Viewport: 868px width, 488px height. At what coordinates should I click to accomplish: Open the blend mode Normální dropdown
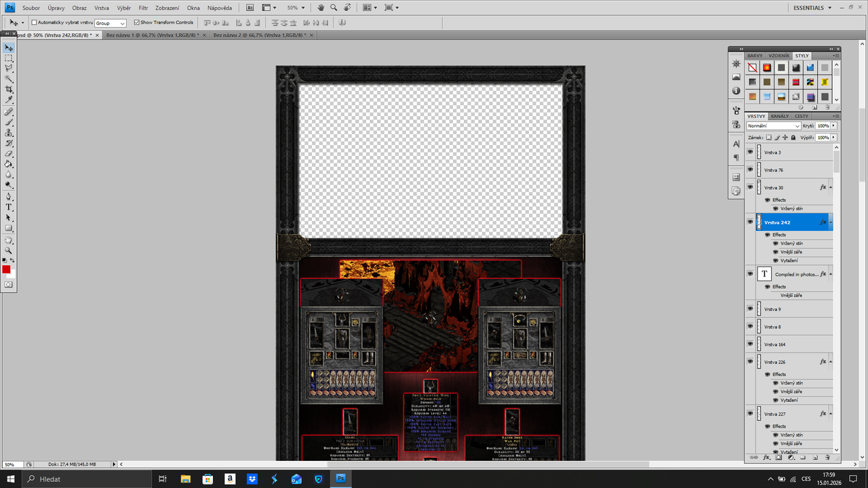point(774,126)
